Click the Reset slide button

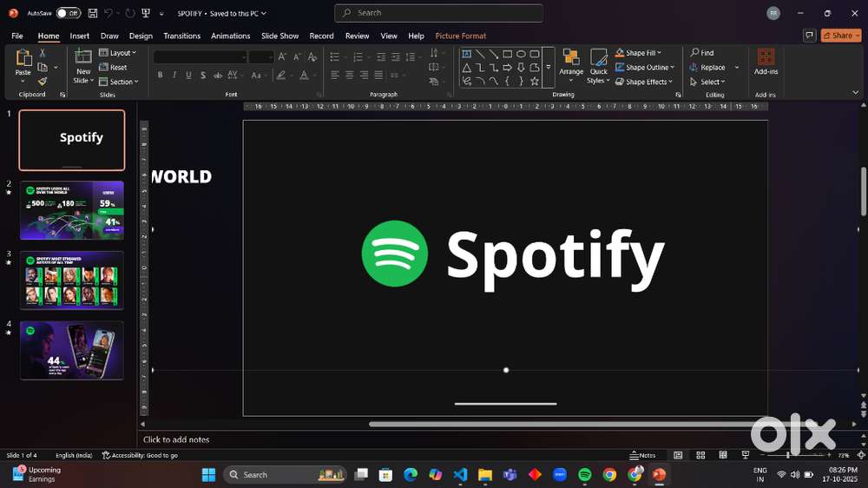click(x=113, y=67)
